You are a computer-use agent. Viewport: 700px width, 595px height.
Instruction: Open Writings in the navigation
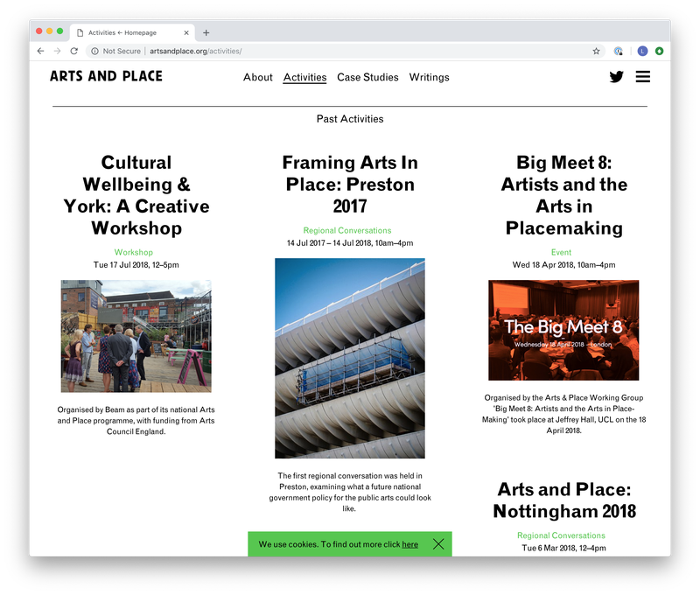click(429, 77)
